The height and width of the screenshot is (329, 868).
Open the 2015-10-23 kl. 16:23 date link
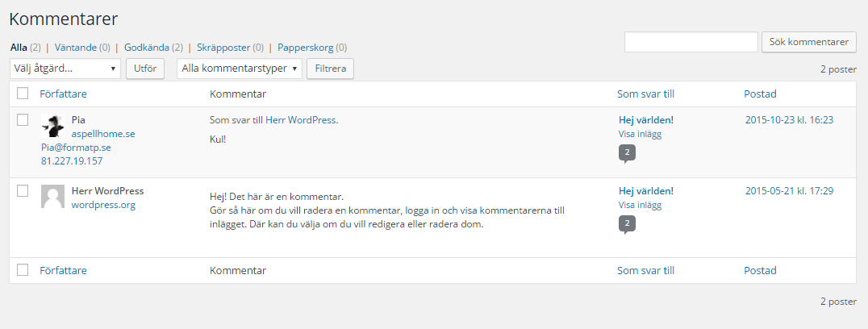point(790,120)
